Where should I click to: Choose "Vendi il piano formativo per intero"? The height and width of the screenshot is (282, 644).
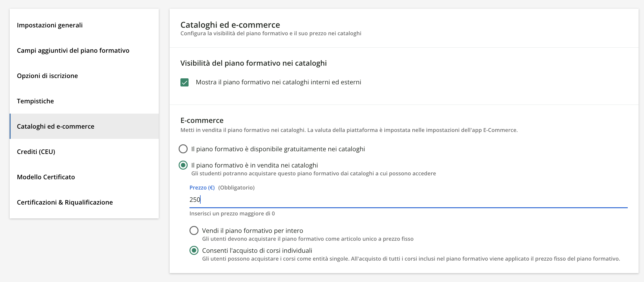click(x=194, y=230)
